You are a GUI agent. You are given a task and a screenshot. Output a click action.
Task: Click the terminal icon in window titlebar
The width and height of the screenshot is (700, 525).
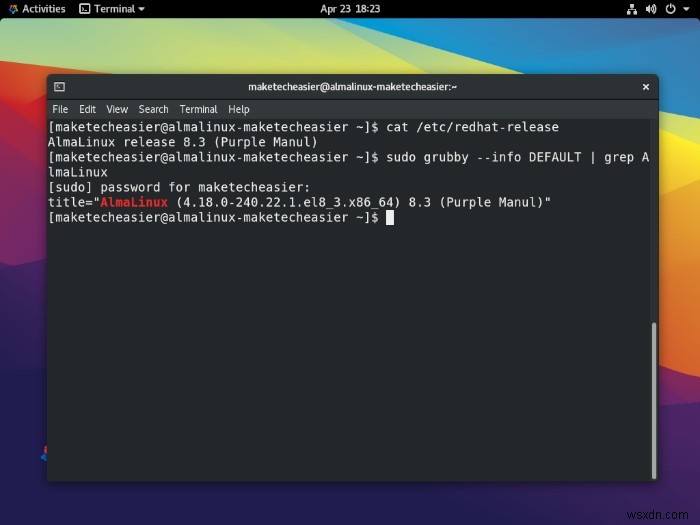coord(59,87)
